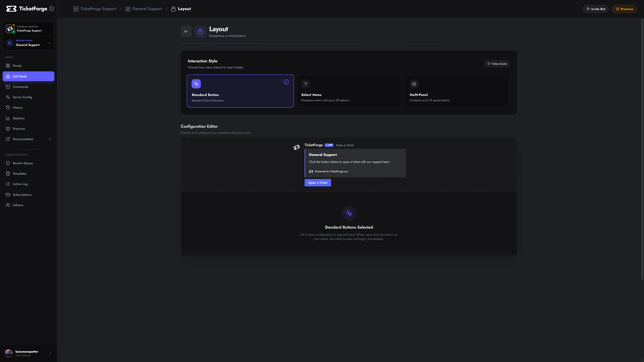Expand the Editing Panel General Support dropdown

pyautogui.click(x=29, y=43)
